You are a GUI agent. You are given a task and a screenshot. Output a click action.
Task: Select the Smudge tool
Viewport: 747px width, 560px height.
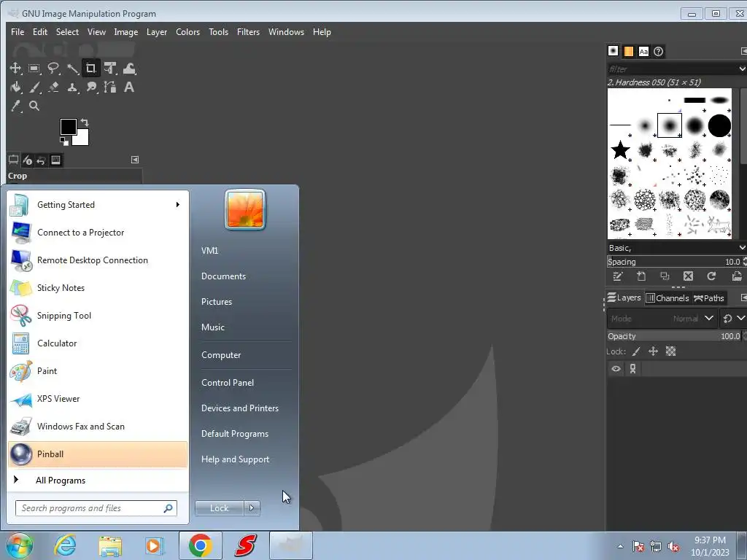[91, 87]
